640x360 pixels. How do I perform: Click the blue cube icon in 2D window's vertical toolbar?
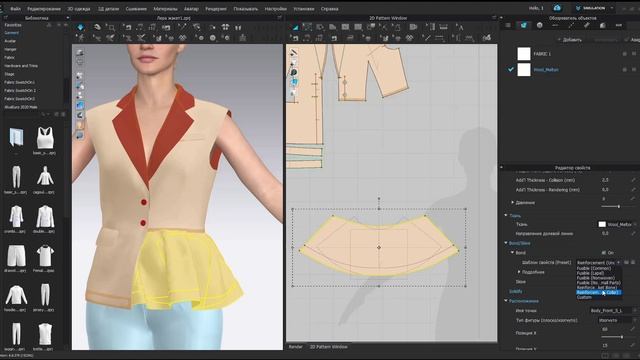click(293, 82)
